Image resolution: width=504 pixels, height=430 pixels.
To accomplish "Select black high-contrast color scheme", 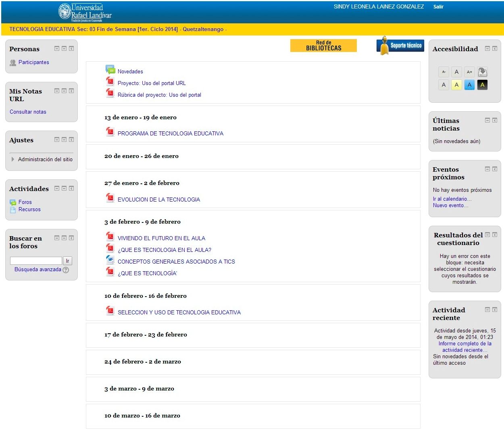I will 482,85.
